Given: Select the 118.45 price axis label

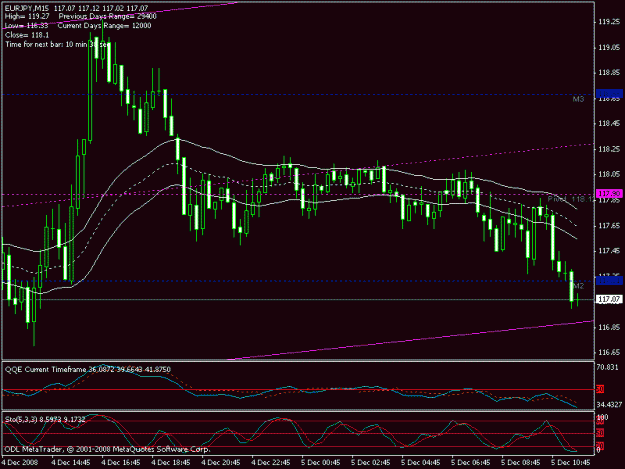Looking at the screenshot, I should [609, 124].
